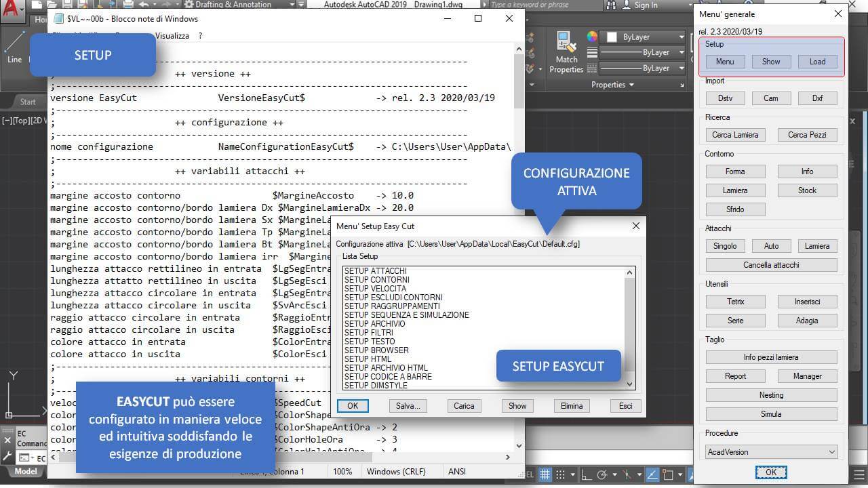This screenshot has width=868, height=488.
Task: Open object snap settings dropdown arrow
Action: [x=679, y=475]
